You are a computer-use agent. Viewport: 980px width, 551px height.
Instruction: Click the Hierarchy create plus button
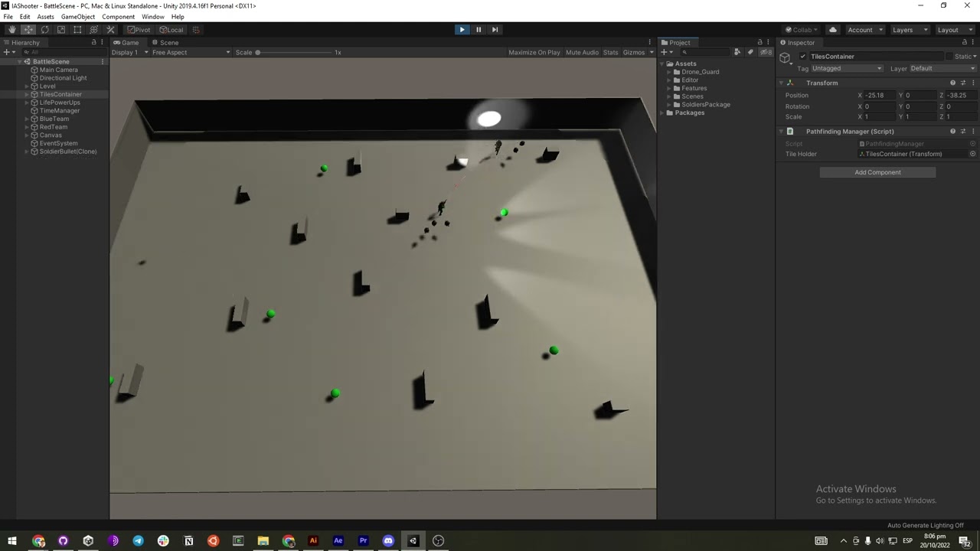8,53
